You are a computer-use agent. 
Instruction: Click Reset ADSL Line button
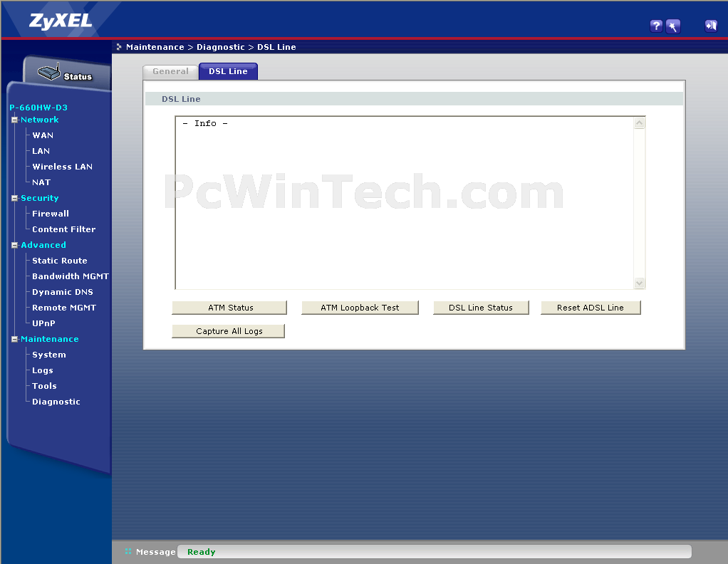591,308
